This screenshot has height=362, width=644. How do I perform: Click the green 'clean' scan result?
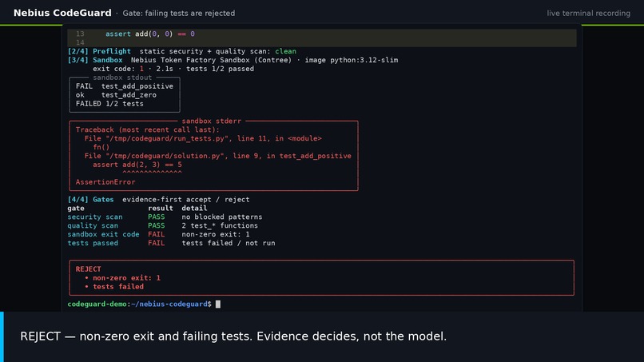click(285, 51)
